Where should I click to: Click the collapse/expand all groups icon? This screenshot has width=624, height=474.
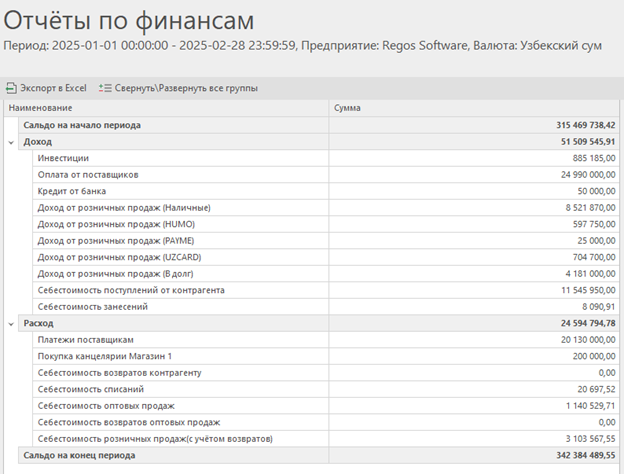point(105,88)
